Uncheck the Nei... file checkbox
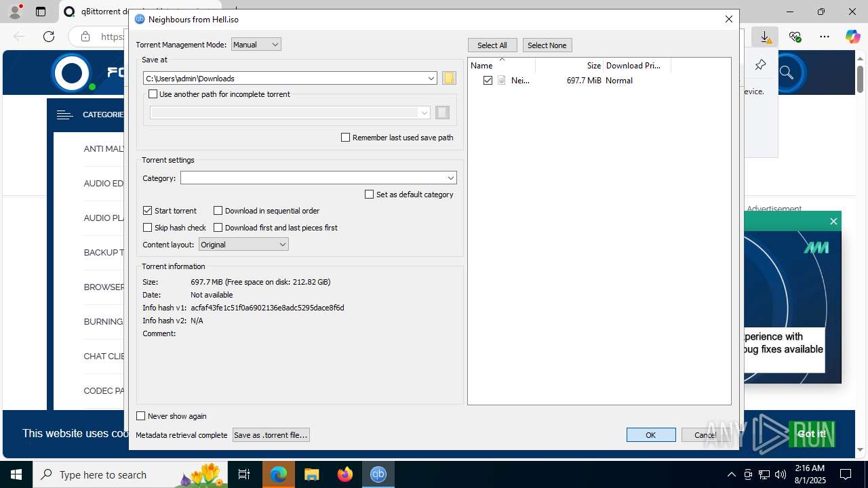 [488, 80]
